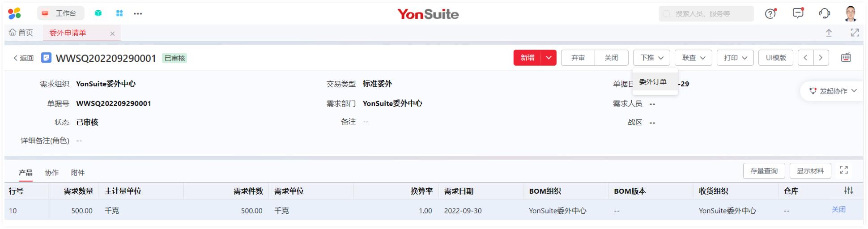Switch to the 附件 tab

pyautogui.click(x=77, y=173)
